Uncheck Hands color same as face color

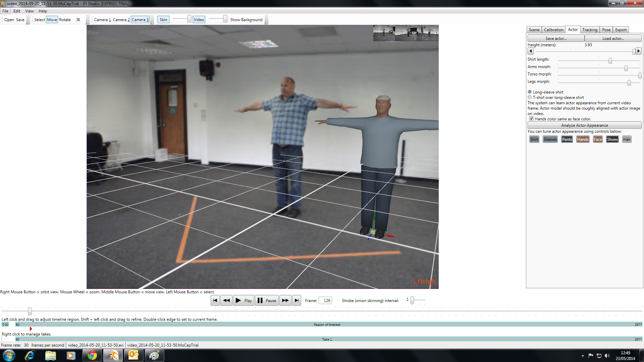click(531, 119)
